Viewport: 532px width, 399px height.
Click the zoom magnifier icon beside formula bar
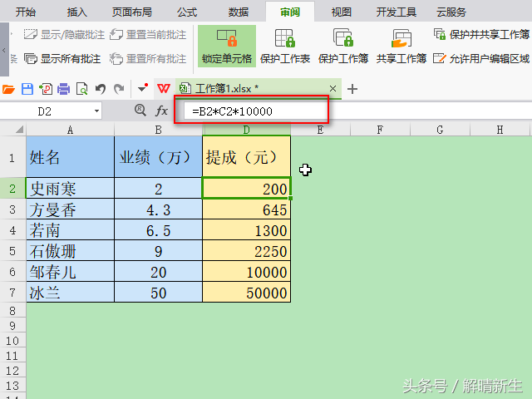(140, 110)
